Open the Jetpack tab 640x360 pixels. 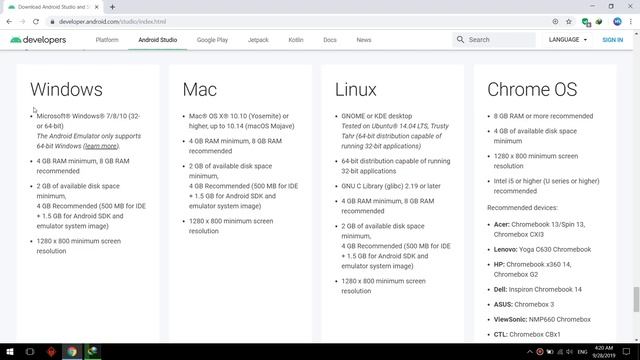[258, 40]
